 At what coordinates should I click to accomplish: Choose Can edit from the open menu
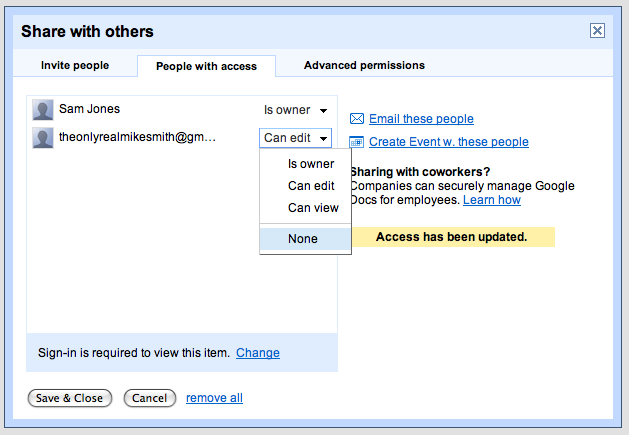(x=306, y=186)
